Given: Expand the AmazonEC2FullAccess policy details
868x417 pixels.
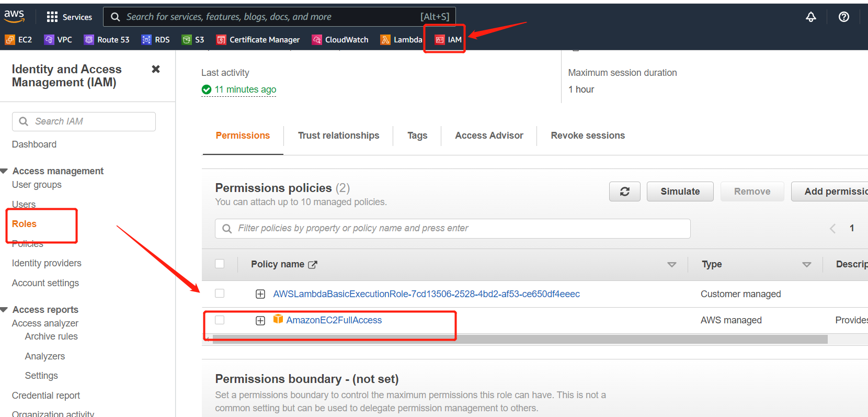Looking at the screenshot, I should 260,320.
